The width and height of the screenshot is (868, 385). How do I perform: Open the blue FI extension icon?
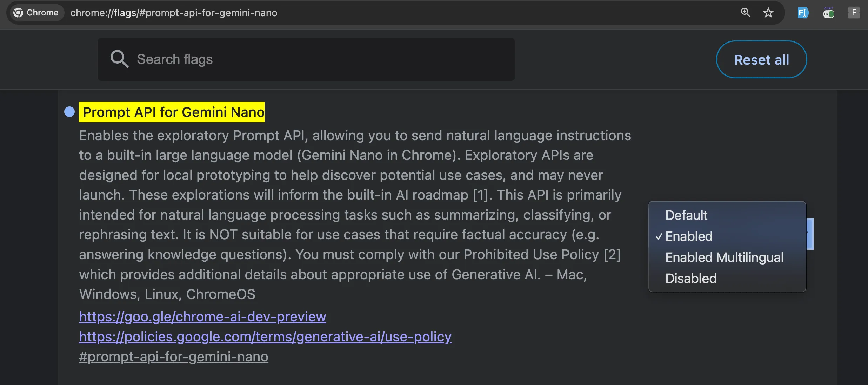pos(803,13)
